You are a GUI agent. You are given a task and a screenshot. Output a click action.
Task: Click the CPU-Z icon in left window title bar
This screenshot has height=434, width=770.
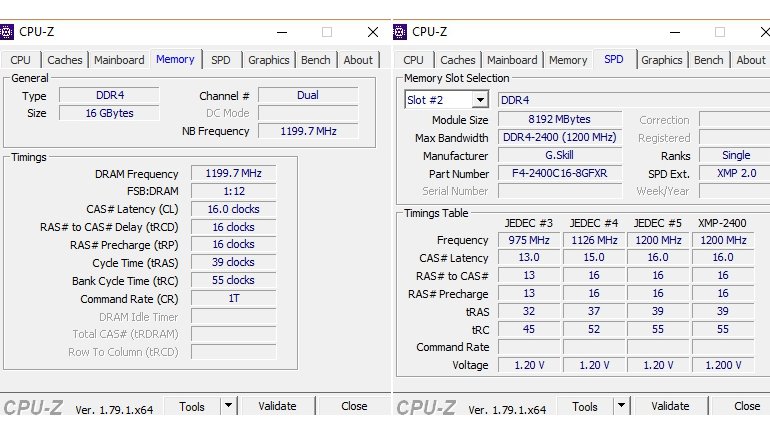[x=8, y=32]
